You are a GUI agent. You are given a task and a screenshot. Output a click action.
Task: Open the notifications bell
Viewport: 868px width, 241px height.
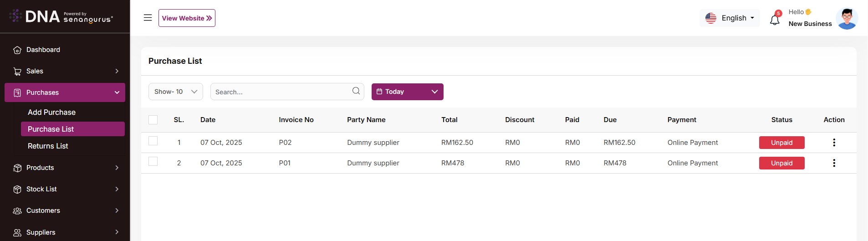(x=775, y=20)
